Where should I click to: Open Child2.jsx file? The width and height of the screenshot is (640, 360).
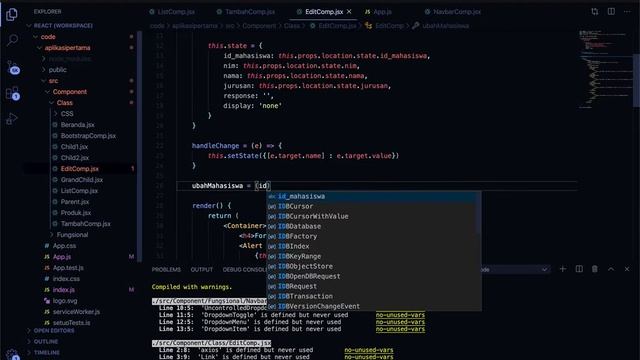click(x=75, y=158)
